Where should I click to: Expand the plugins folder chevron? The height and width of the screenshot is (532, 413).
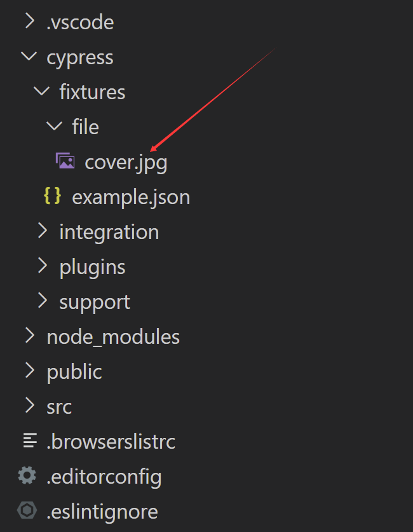(43, 266)
